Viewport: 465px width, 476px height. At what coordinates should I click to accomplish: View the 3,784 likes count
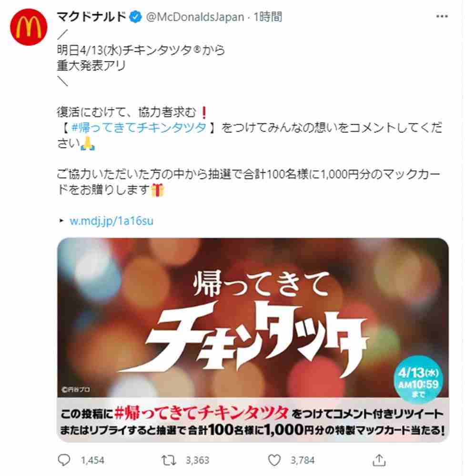303,460
